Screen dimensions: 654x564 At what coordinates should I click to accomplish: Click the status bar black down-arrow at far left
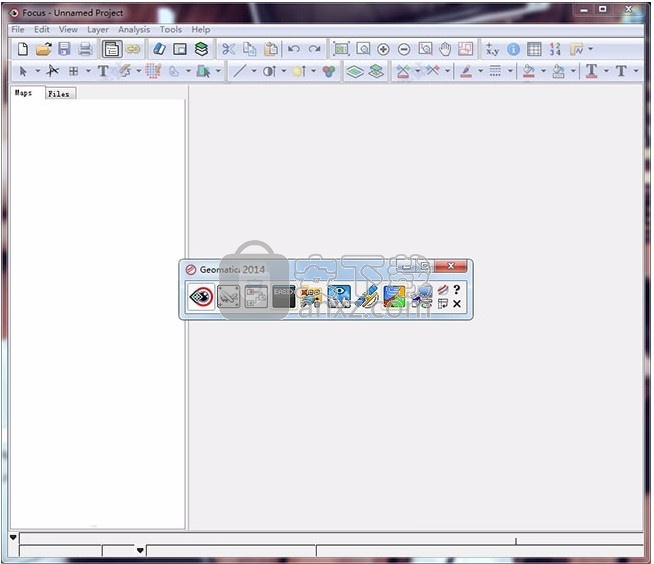(13, 537)
